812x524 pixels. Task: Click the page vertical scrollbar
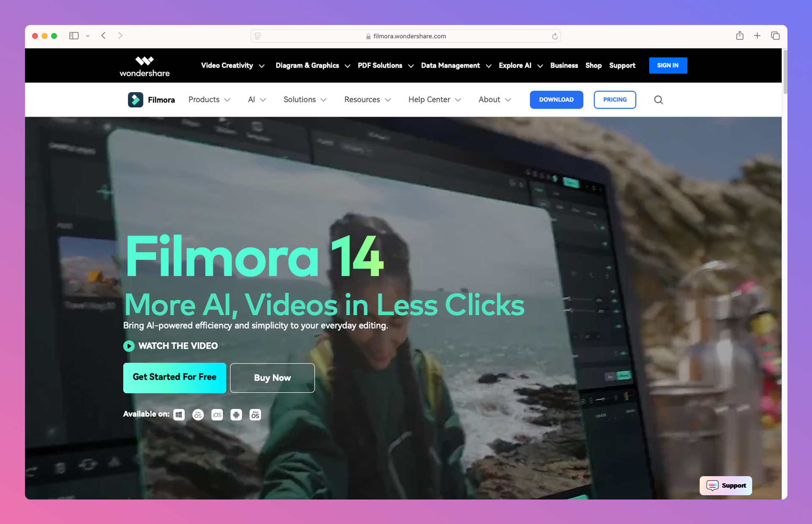coord(785,72)
